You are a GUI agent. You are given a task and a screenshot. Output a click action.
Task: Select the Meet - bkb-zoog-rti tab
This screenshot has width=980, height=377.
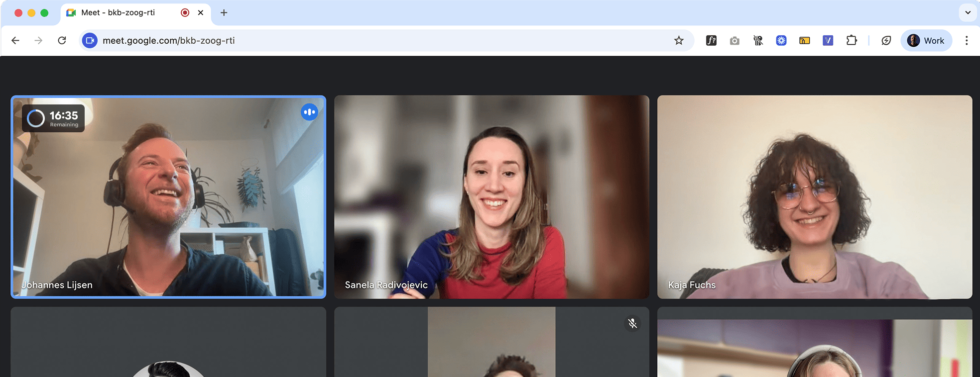135,13
